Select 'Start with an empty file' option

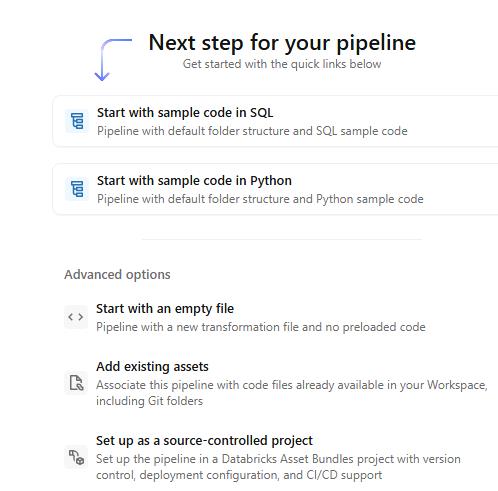pos(165,309)
